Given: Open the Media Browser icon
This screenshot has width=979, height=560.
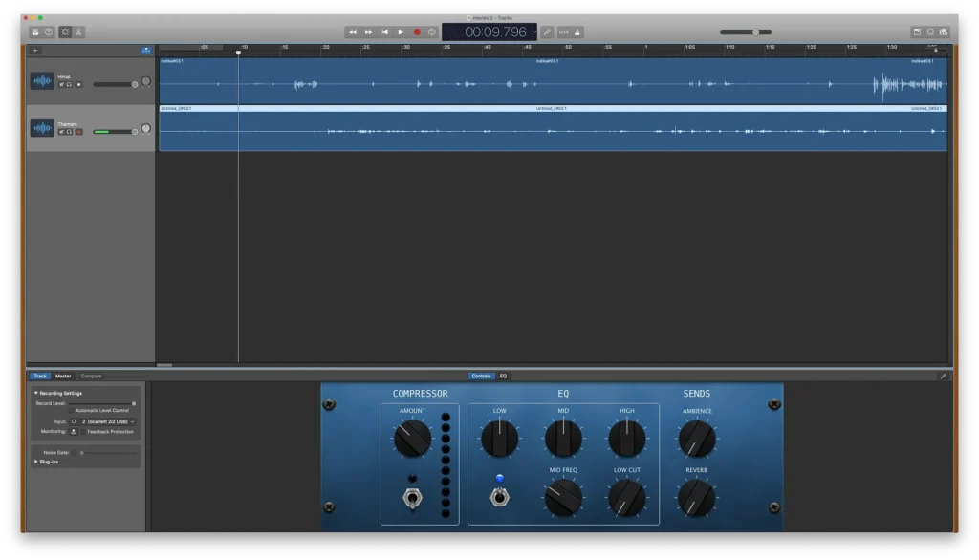Looking at the screenshot, I should tap(944, 32).
